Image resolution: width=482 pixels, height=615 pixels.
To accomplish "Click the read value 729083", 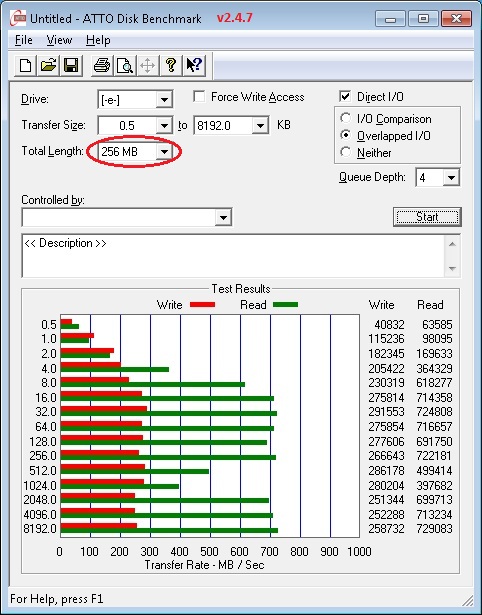I will (x=435, y=529).
